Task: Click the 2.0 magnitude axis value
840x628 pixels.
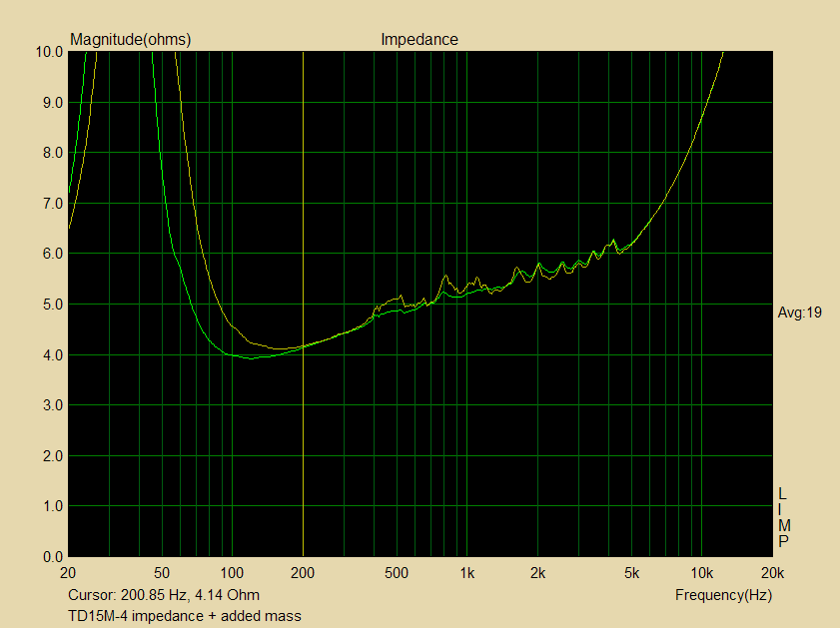Action: pos(53,456)
